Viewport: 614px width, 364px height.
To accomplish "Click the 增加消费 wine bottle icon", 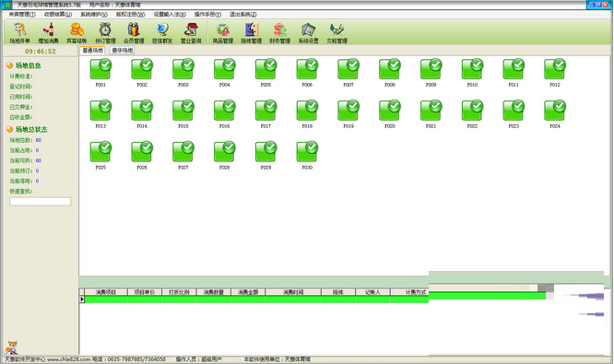I will pos(48,33).
